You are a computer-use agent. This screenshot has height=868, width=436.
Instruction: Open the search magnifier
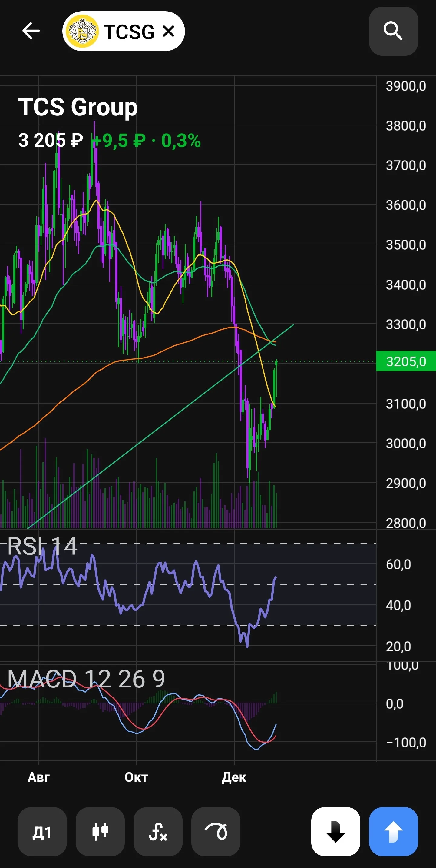[x=393, y=31]
